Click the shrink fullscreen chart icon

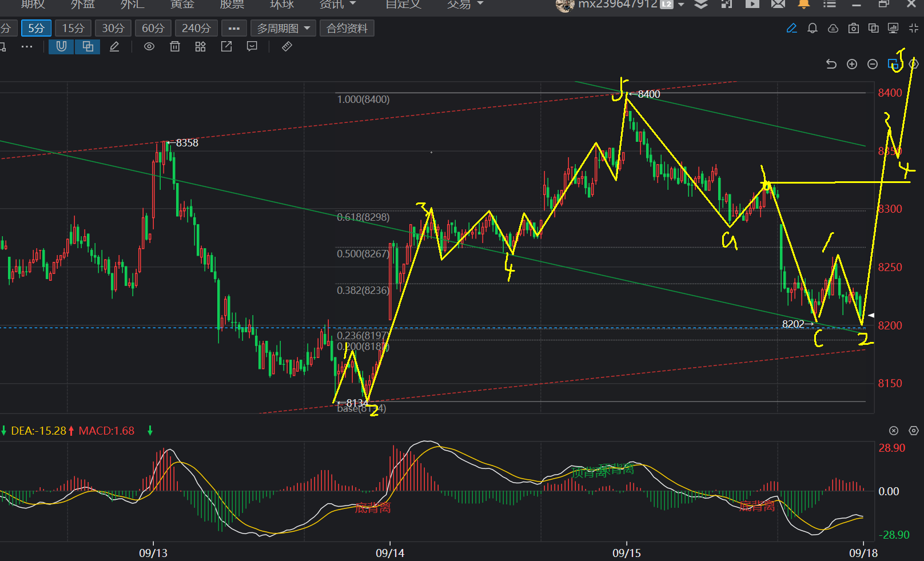(x=914, y=28)
